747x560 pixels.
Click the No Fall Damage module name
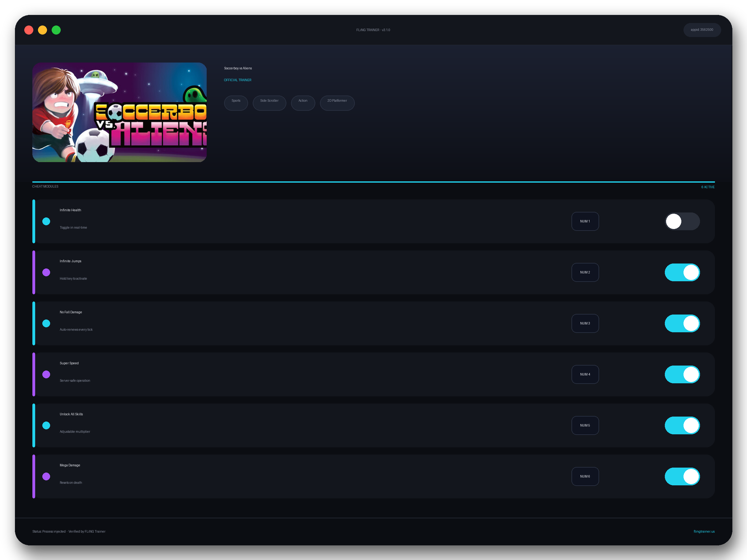coord(71,312)
